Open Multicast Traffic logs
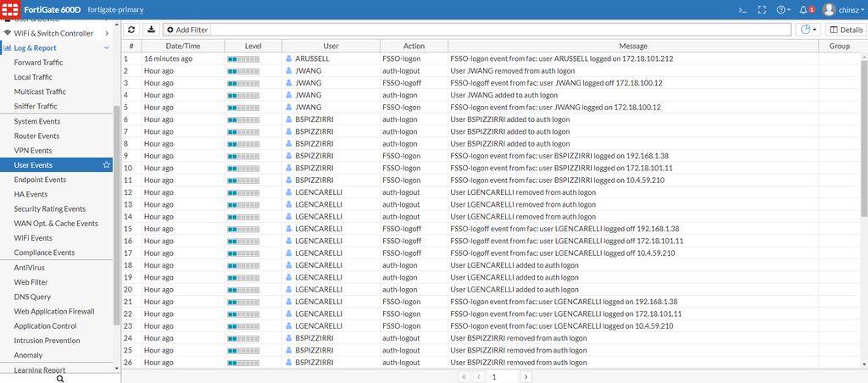 pos(40,92)
